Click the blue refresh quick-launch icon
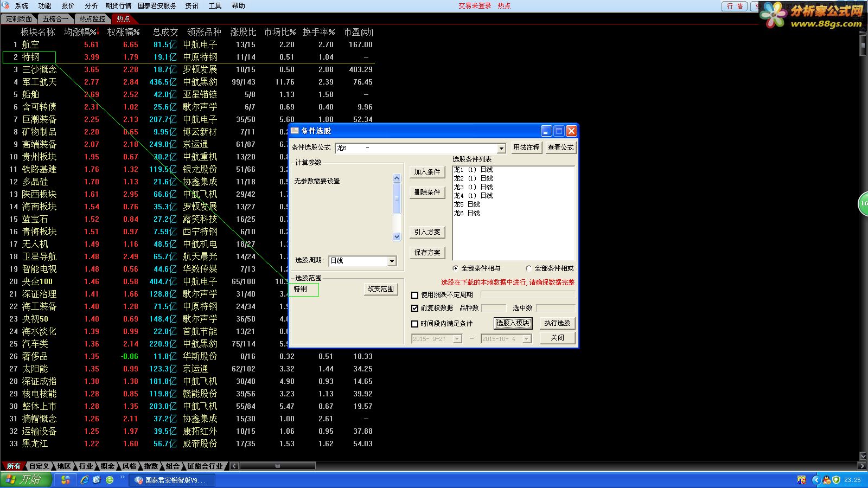 click(97, 480)
